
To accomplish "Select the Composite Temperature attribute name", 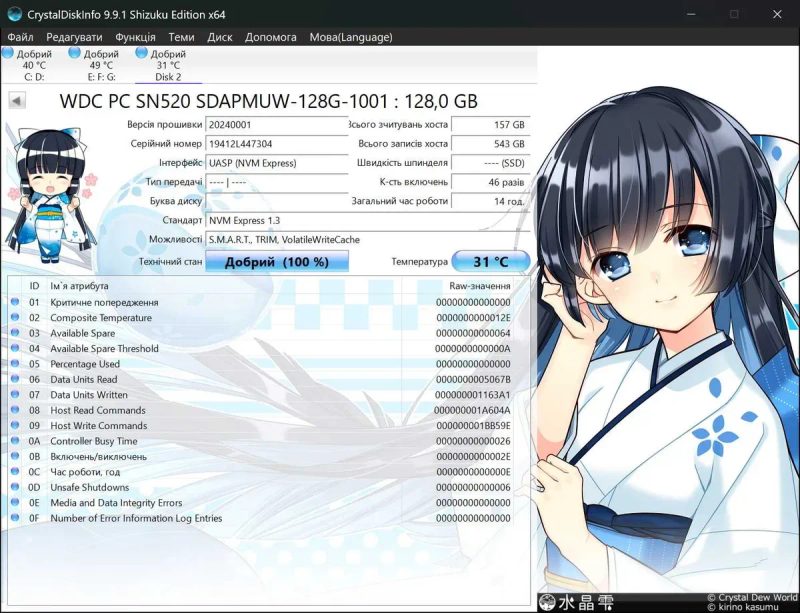I will pos(101,317).
